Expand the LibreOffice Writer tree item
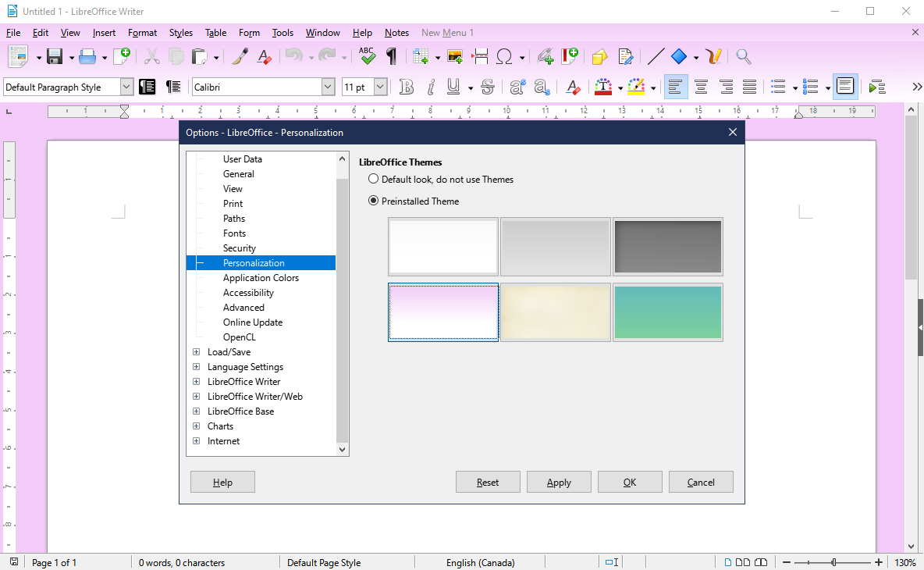 tap(196, 381)
